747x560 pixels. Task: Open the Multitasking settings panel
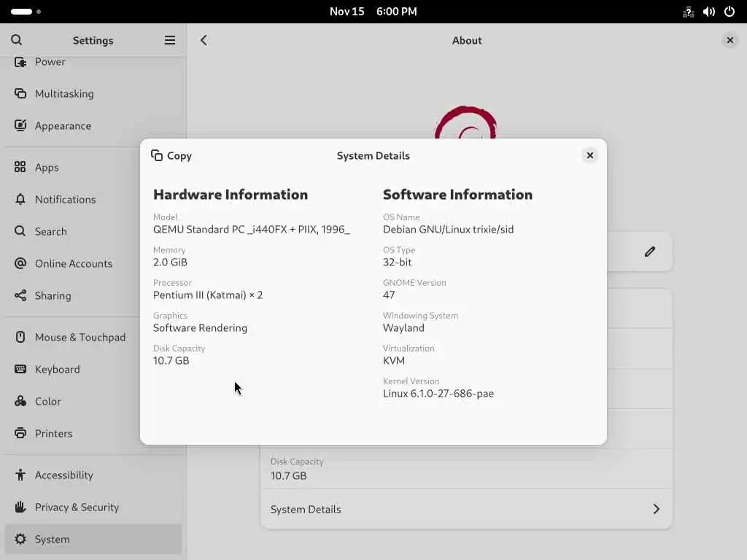93,93
